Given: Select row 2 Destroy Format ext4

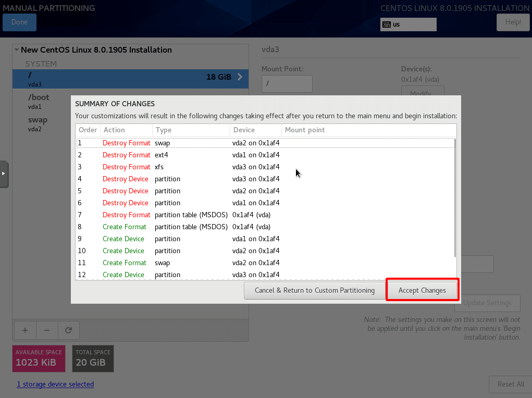Looking at the screenshot, I should [265, 155].
